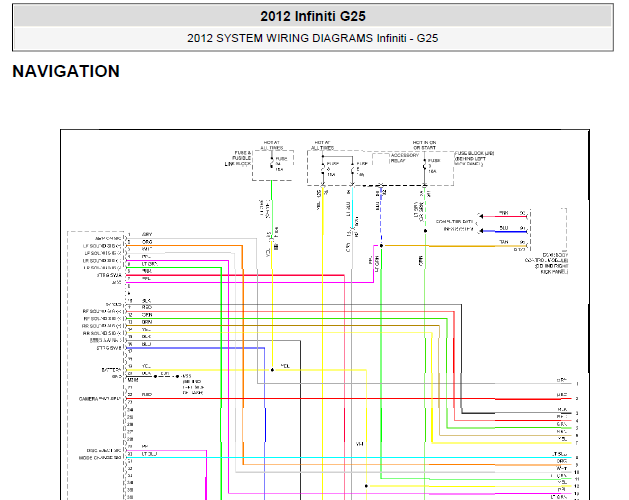Click the 'GND' pin label
This screenshot has width=629, height=500.
[x=116, y=377]
